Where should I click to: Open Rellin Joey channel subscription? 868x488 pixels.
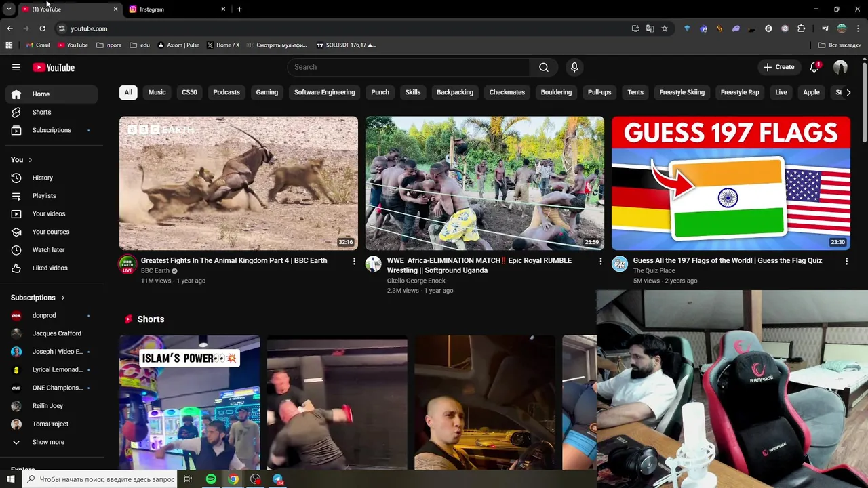[x=52, y=406]
